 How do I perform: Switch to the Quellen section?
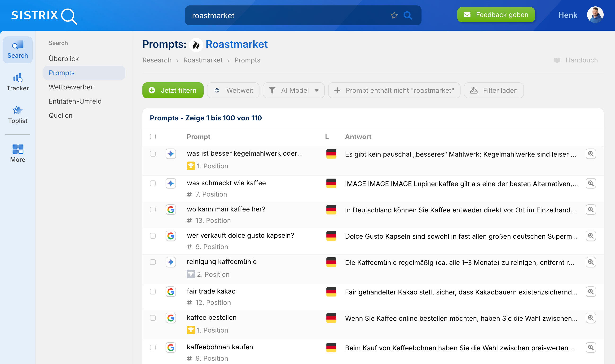click(x=60, y=115)
